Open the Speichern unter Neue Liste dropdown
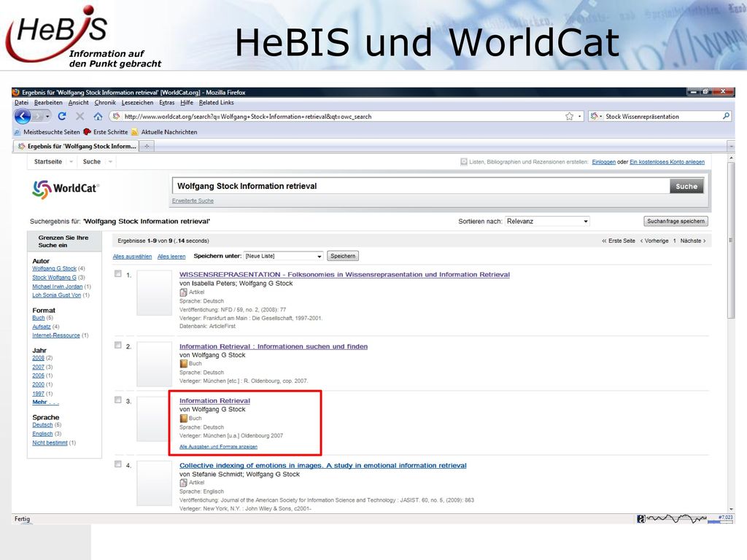747x560 pixels. pyautogui.click(x=284, y=256)
